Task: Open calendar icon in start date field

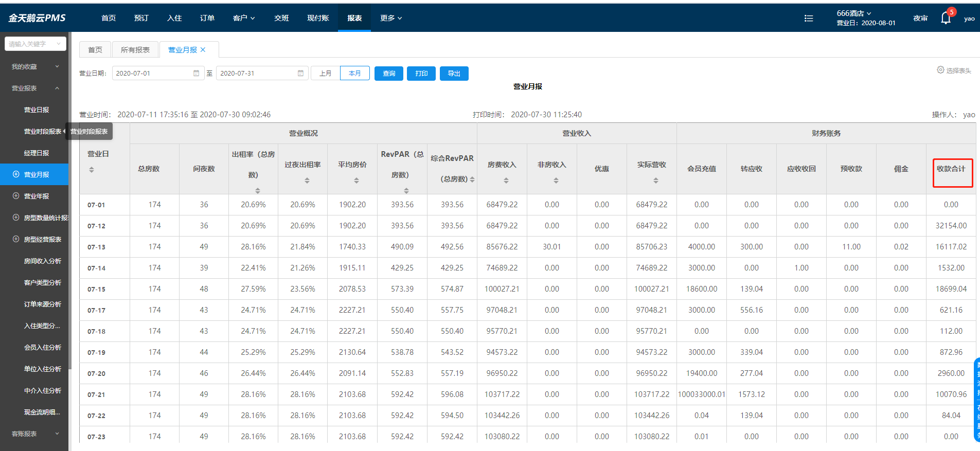Action: [196, 73]
